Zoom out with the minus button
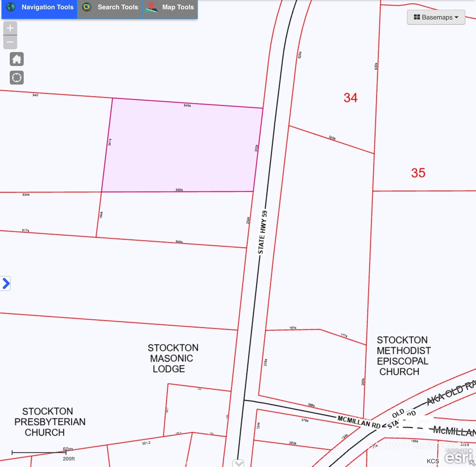This screenshot has height=467, width=476. pyautogui.click(x=10, y=42)
